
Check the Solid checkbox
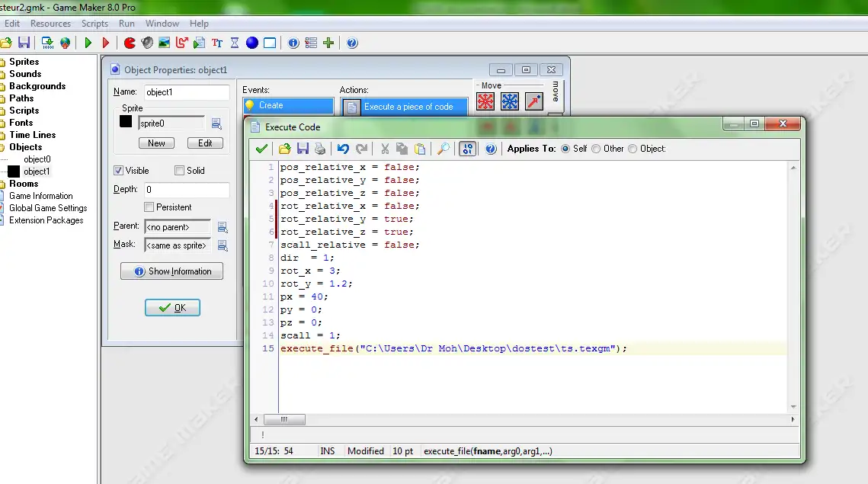(x=179, y=171)
